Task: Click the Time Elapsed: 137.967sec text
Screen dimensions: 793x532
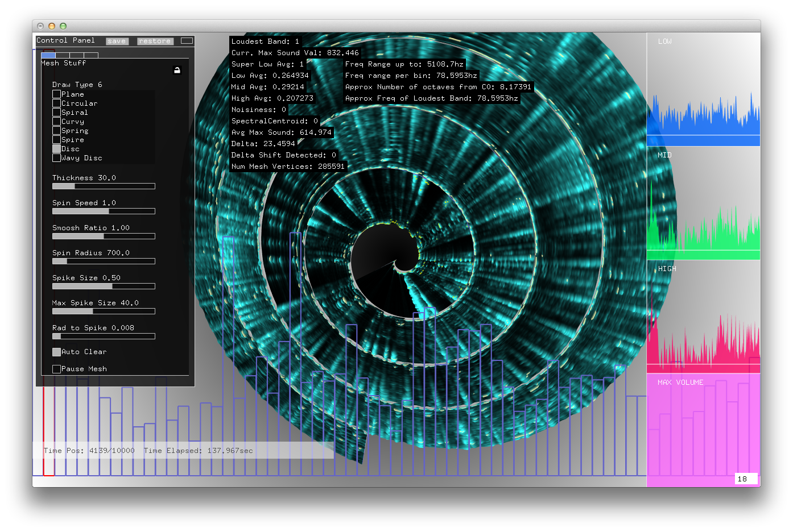Action: (x=199, y=451)
